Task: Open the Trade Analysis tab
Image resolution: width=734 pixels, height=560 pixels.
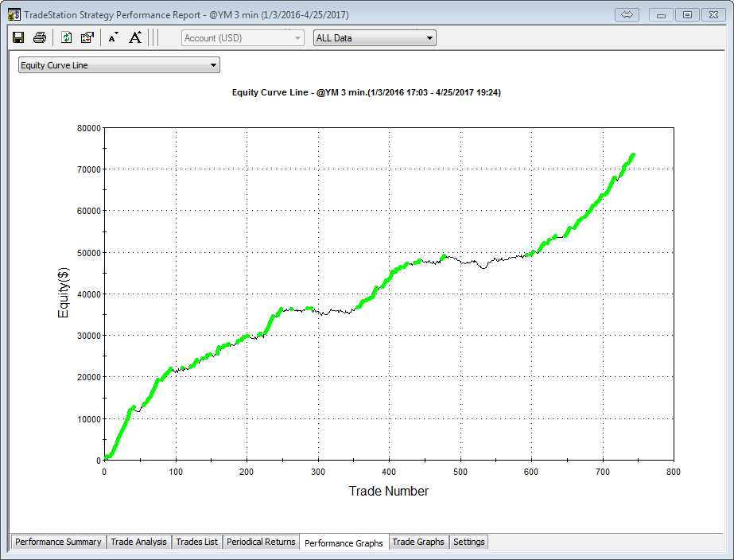Action: click(x=139, y=542)
